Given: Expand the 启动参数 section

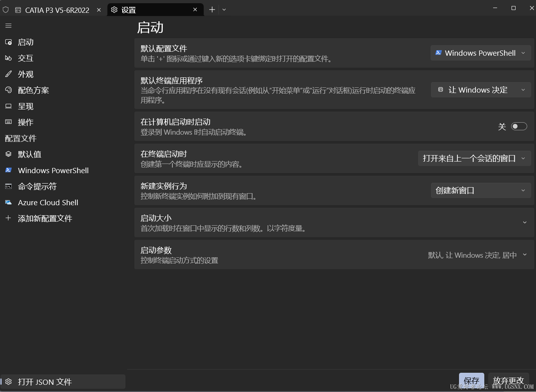Looking at the screenshot, I should (525, 255).
